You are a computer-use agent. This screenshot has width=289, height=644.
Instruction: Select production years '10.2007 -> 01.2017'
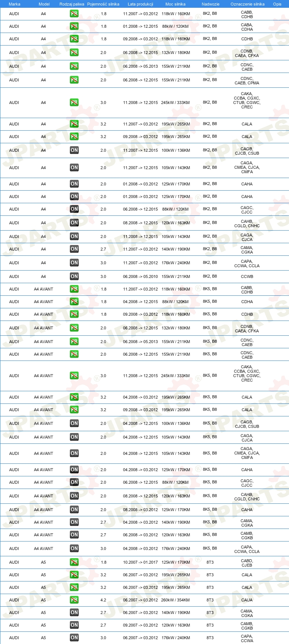coord(140,562)
